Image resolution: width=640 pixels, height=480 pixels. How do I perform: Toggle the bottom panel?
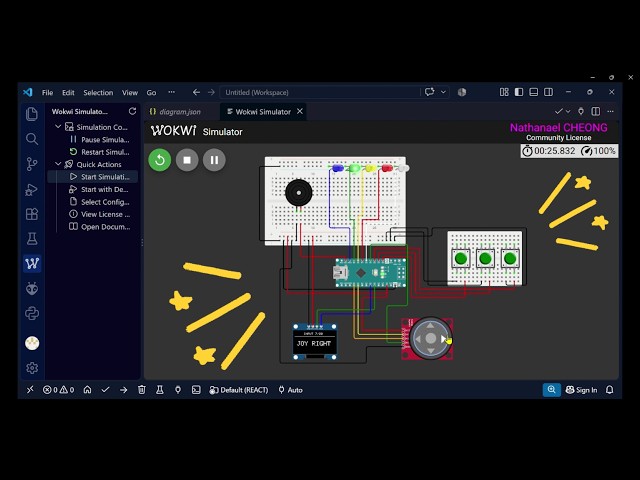(533, 92)
